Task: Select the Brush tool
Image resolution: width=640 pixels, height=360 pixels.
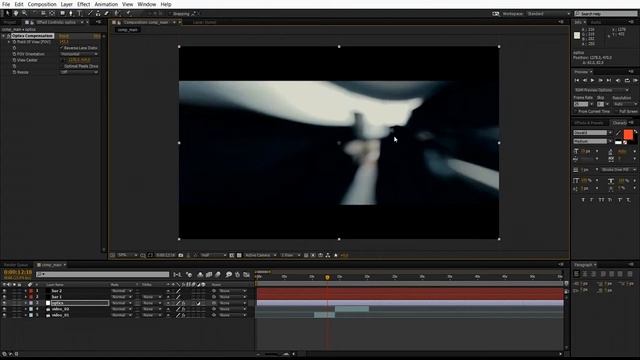Action: pos(90,13)
